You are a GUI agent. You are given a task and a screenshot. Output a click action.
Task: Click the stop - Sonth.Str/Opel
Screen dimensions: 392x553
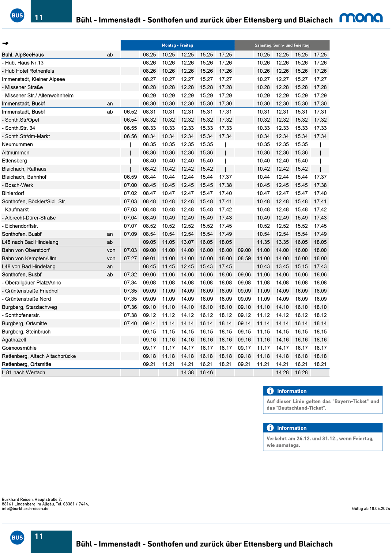[x=21, y=120]
